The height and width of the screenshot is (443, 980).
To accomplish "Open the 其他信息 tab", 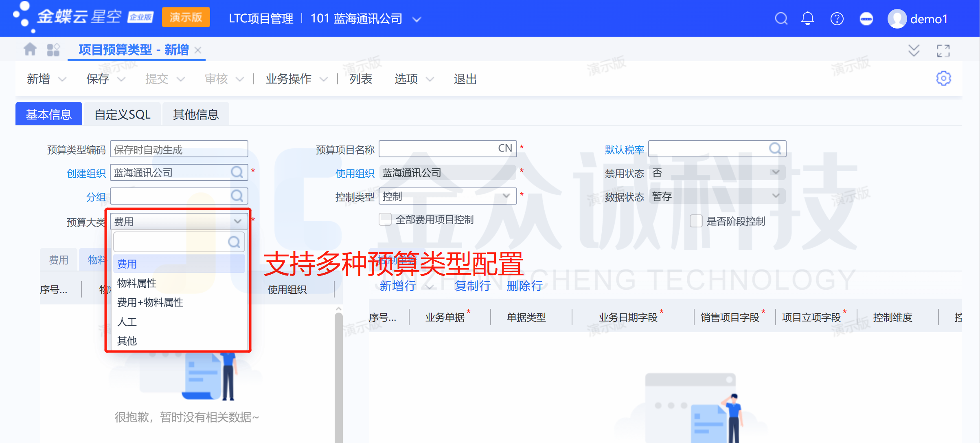I will [x=196, y=115].
